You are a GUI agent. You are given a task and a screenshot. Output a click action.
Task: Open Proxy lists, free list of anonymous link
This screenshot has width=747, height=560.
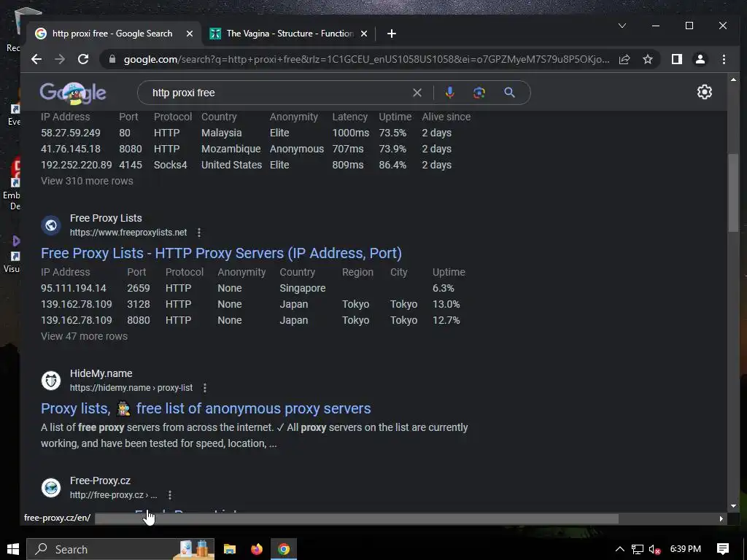205,408
